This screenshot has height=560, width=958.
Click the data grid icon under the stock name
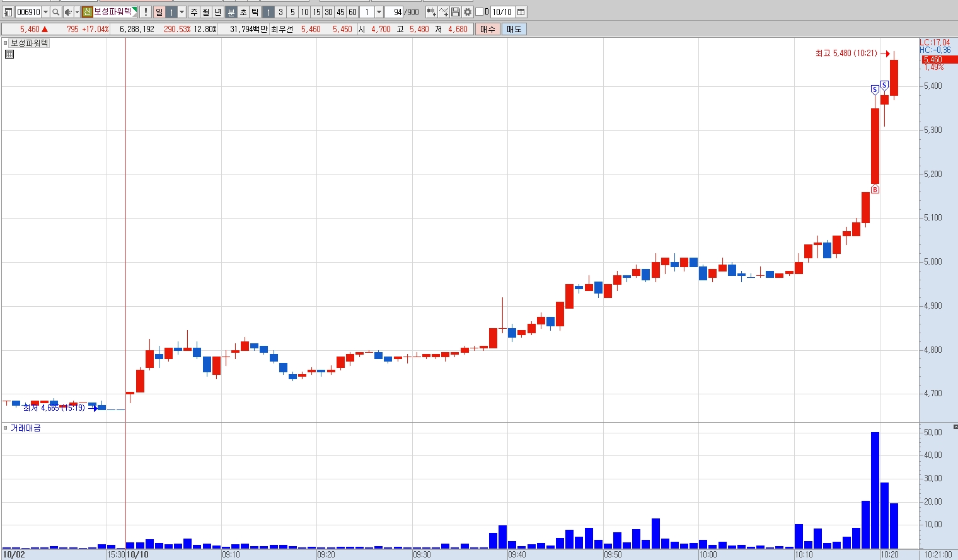coord(9,54)
